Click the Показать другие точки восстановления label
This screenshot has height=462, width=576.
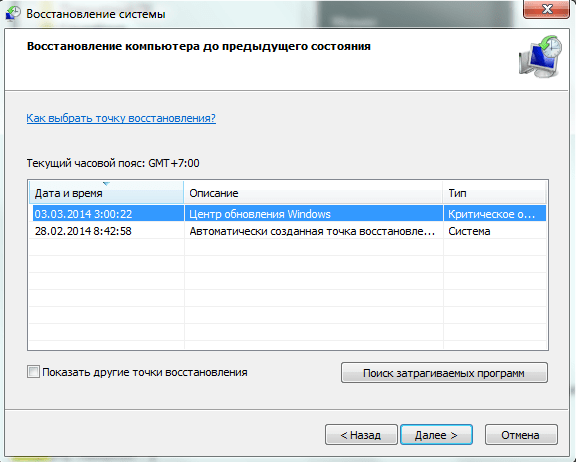coord(145,372)
